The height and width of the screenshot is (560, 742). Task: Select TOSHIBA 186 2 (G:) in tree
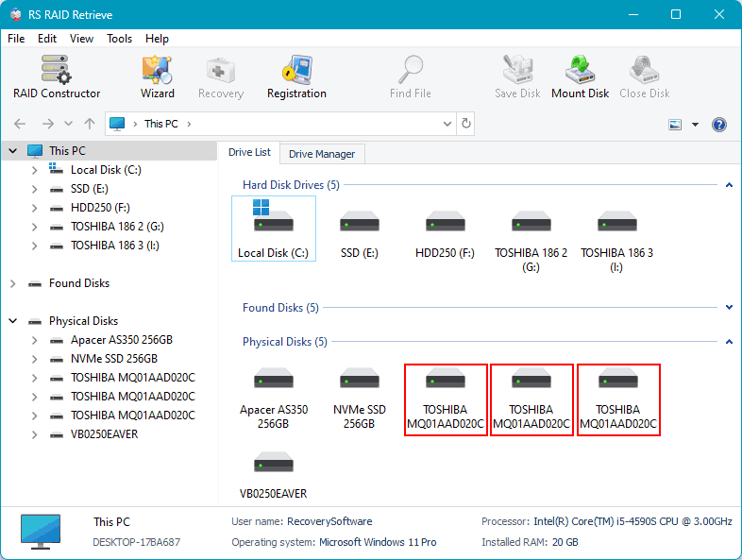click(117, 227)
